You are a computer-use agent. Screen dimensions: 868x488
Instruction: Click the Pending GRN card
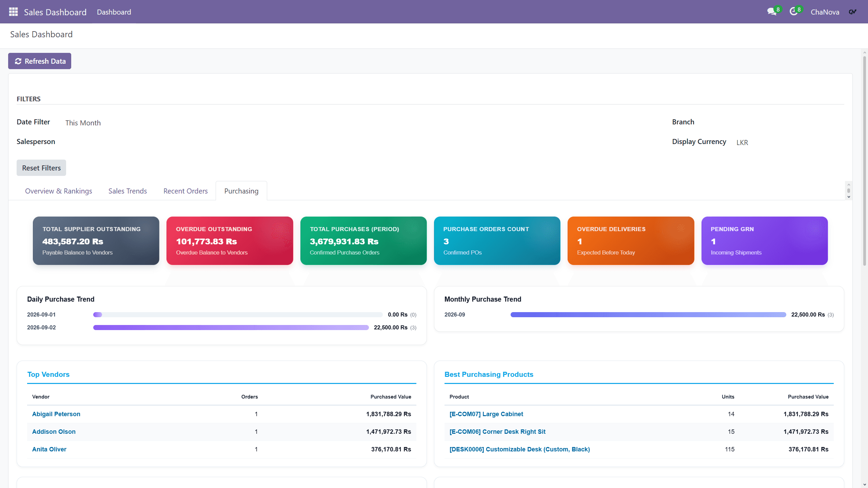tap(765, 241)
